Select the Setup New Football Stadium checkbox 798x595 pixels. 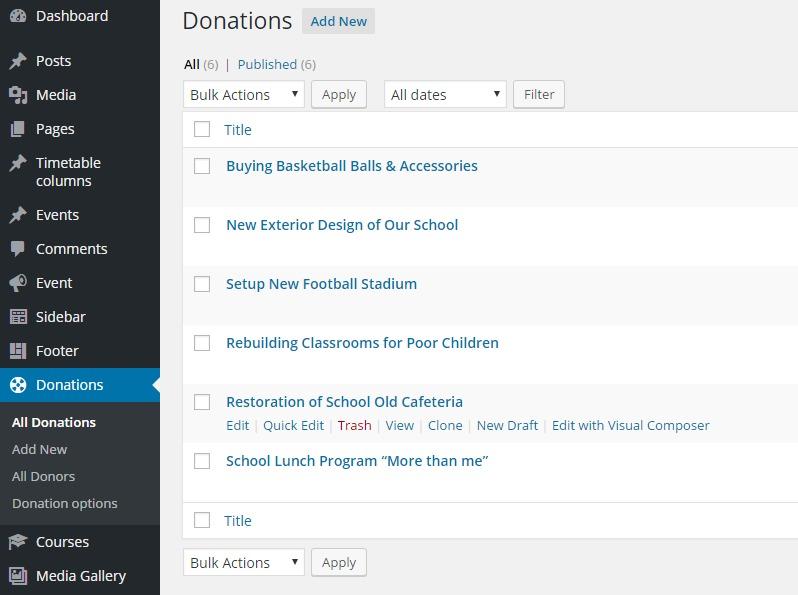tap(202, 284)
